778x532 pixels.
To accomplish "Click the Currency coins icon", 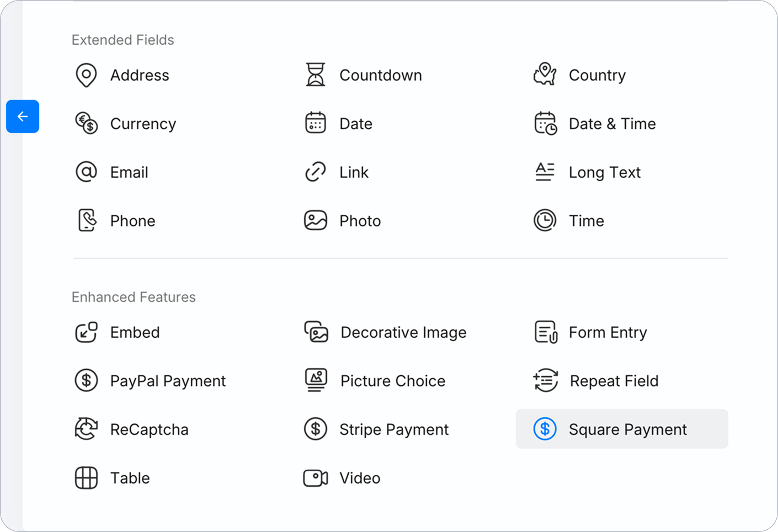I will click(87, 123).
